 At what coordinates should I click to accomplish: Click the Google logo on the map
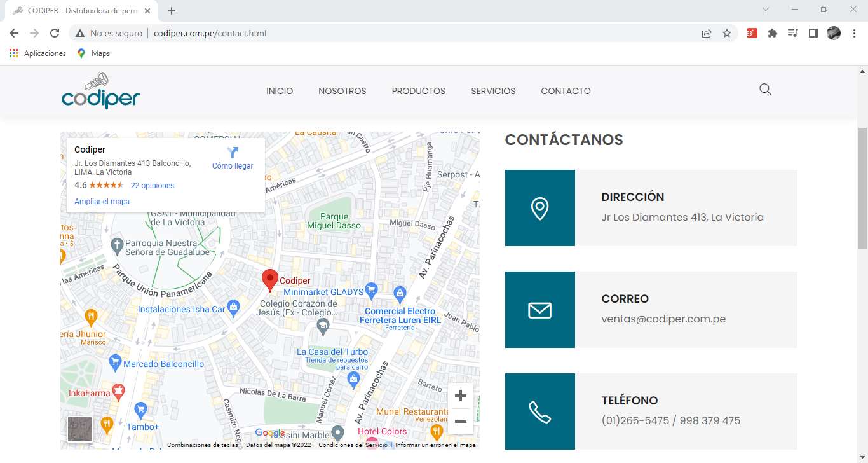click(x=270, y=433)
